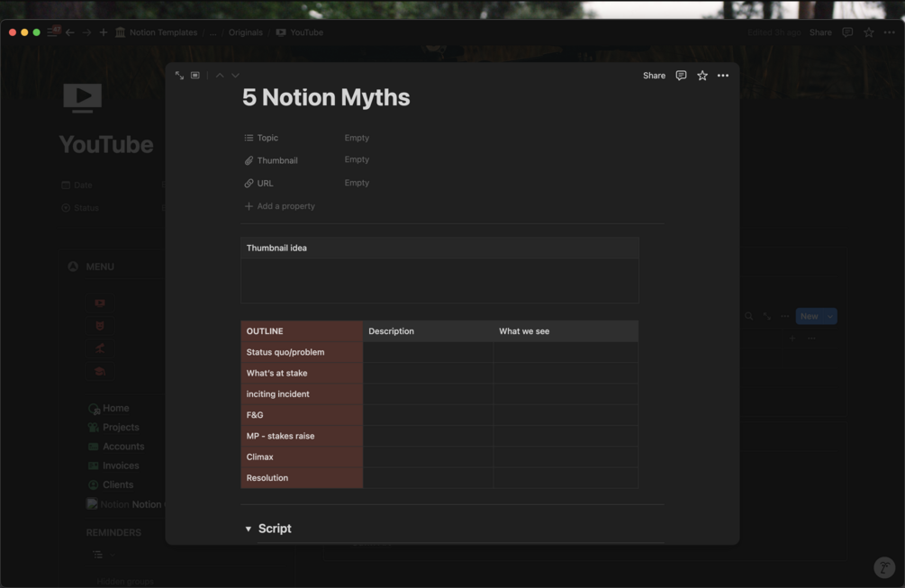Expand the collapsed breadcrumb ellipsis

pyautogui.click(x=213, y=32)
